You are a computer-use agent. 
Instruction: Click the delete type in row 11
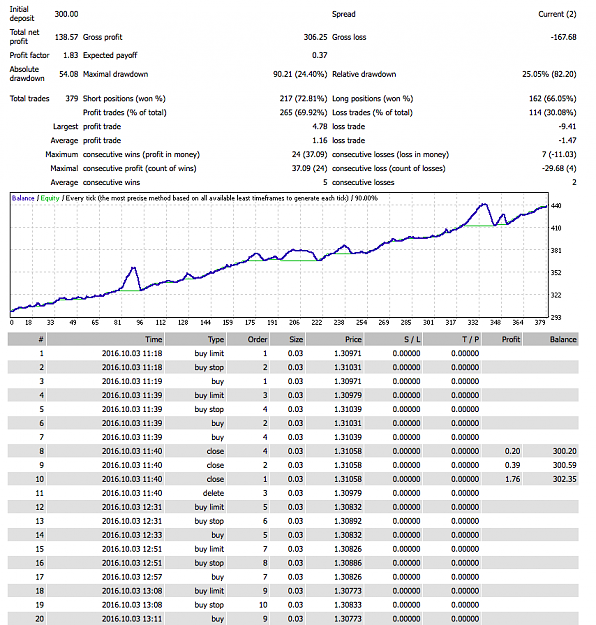(213, 493)
